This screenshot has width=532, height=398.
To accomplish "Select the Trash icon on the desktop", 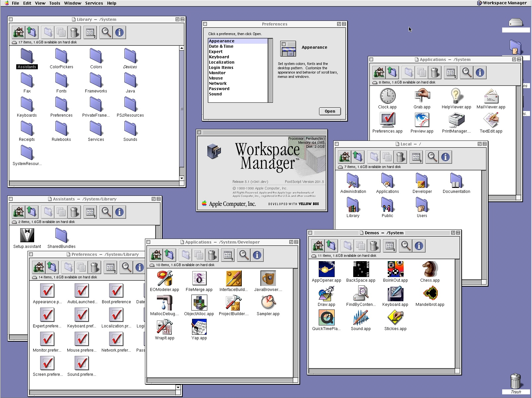I will [x=516, y=381].
